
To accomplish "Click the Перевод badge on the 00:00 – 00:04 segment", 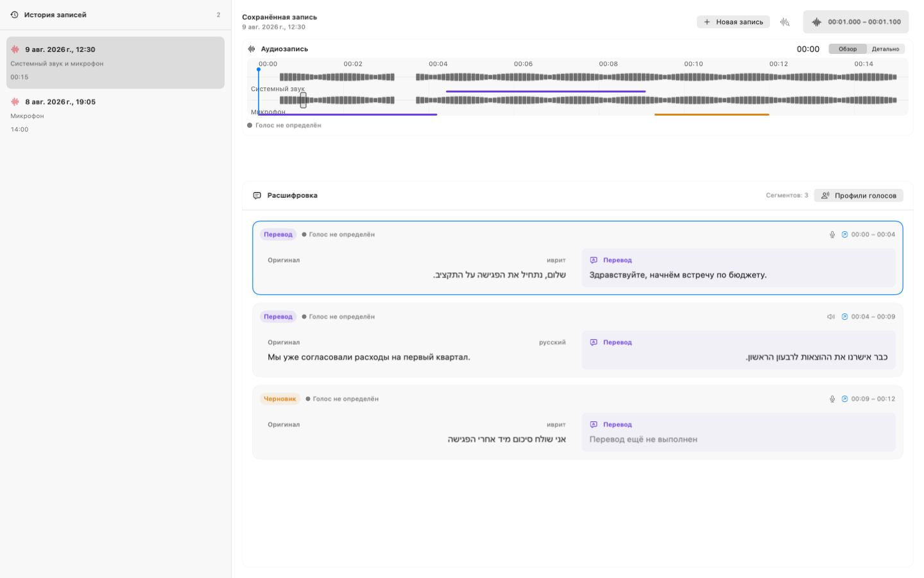I will point(278,234).
